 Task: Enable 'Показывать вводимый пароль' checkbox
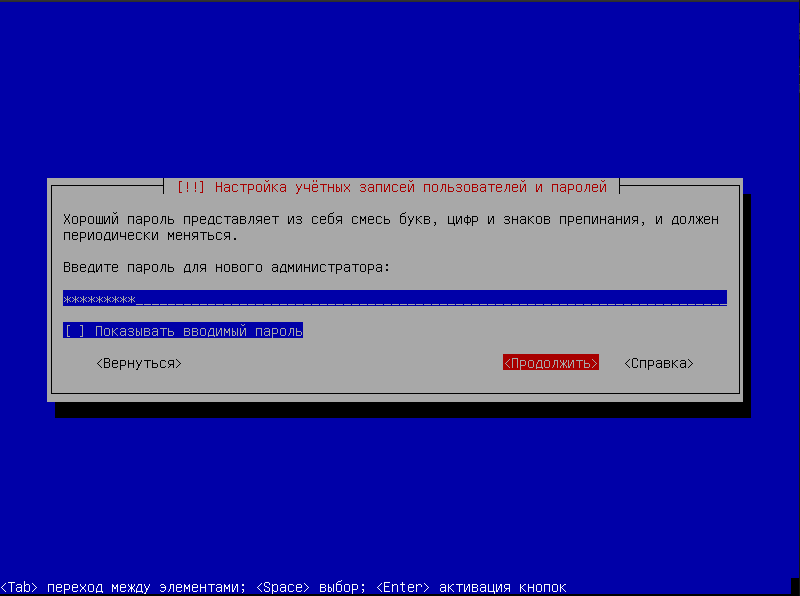coord(183,331)
